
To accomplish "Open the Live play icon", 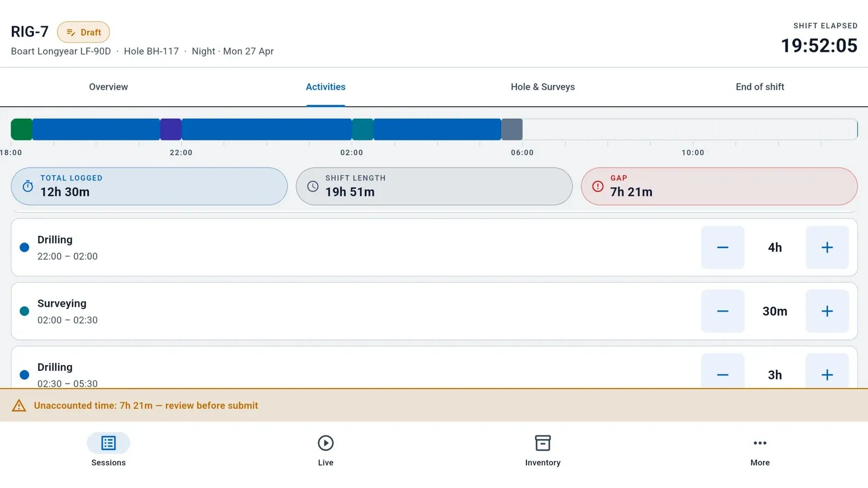I will (x=325, y=443).
